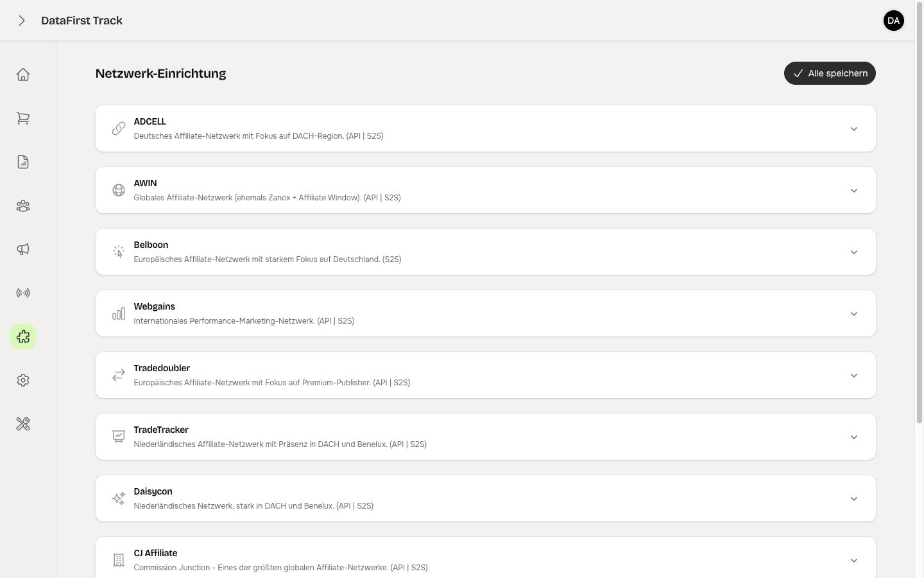This screenshot has width=924, height=578.
Task: Open the DA user avatar menu
Action: [x=894, y=21]
